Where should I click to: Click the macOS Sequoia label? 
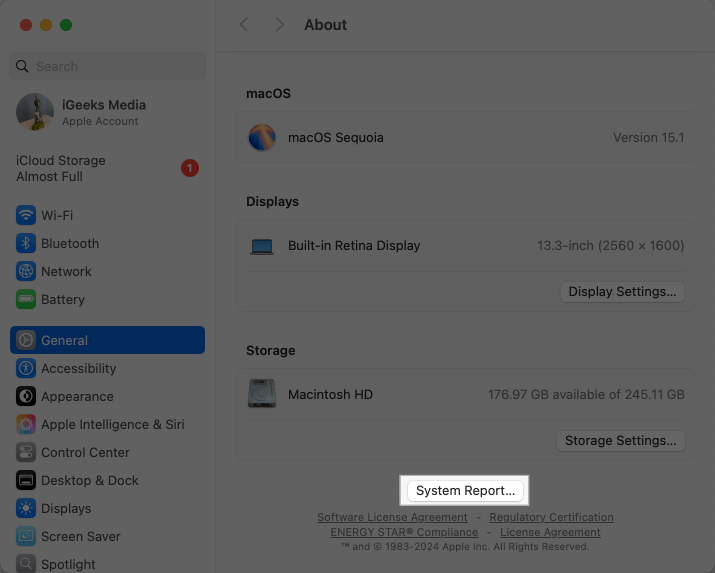[x=336, y=138]
